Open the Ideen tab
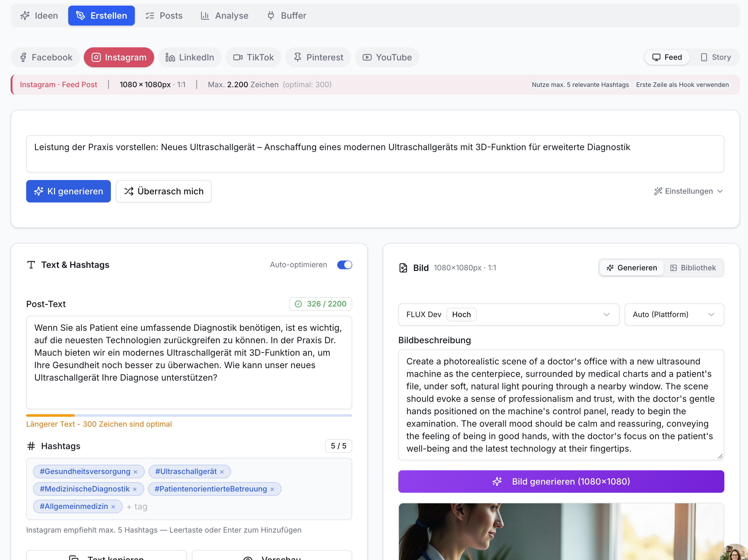The image size is (748, 560). [39, 16]
